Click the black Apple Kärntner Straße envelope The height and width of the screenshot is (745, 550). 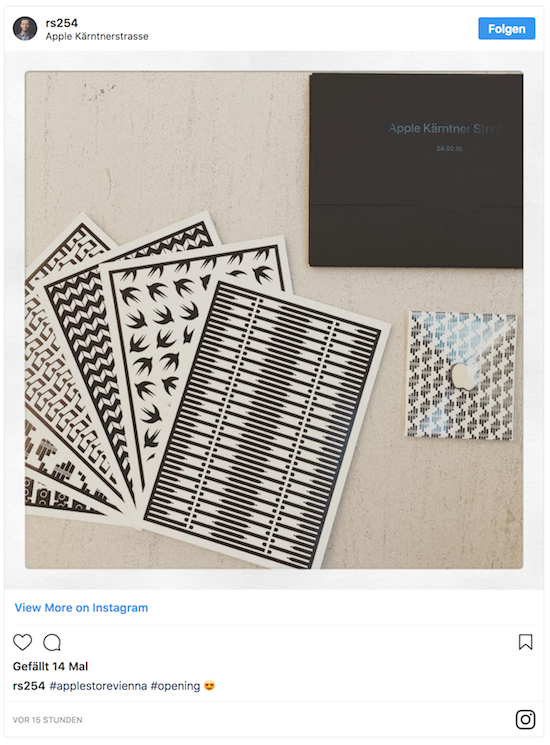coord(416,170)
